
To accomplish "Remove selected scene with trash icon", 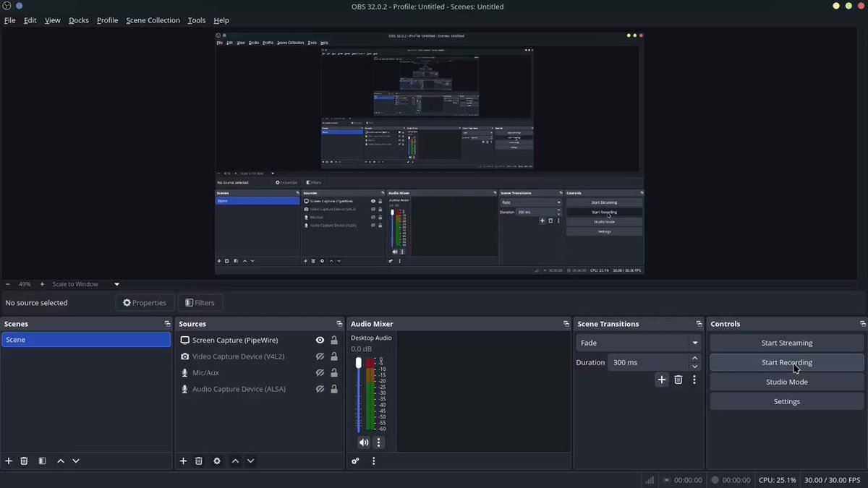I will tap(24, 461).
